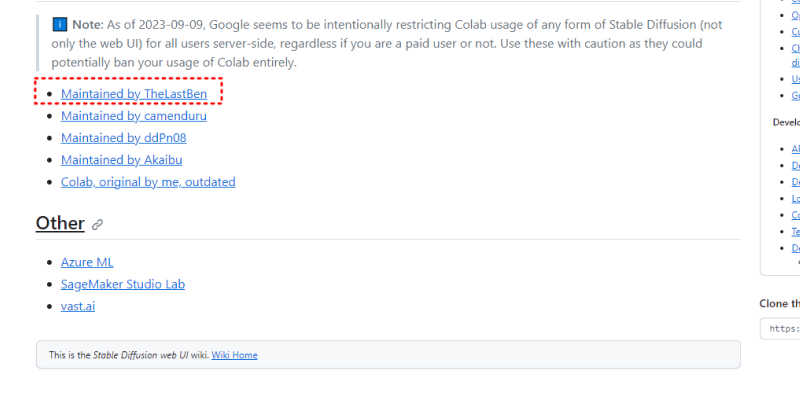Open truncated 'Us' link in right sidebar

coord(795,79)
